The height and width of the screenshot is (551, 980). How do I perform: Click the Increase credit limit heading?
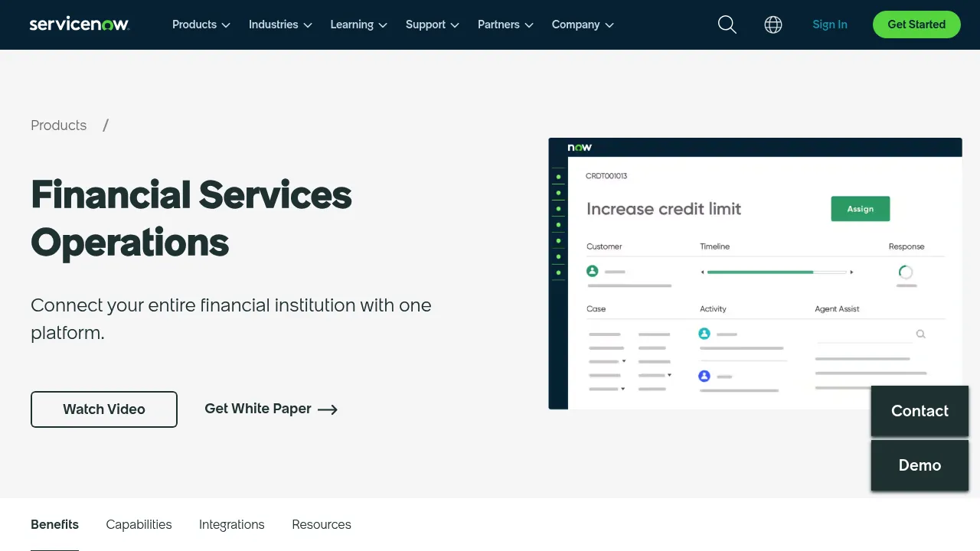tap(664, 209)
